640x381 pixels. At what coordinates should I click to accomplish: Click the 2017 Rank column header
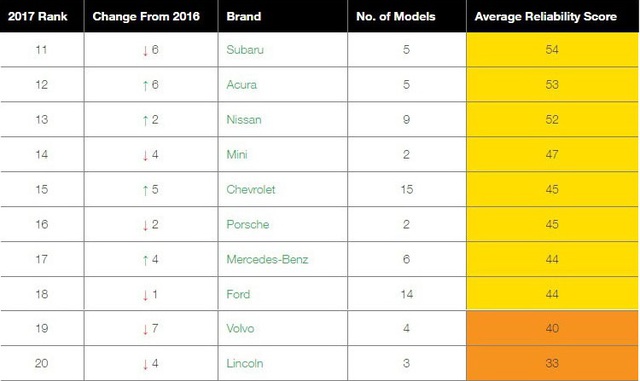point(38,16)
